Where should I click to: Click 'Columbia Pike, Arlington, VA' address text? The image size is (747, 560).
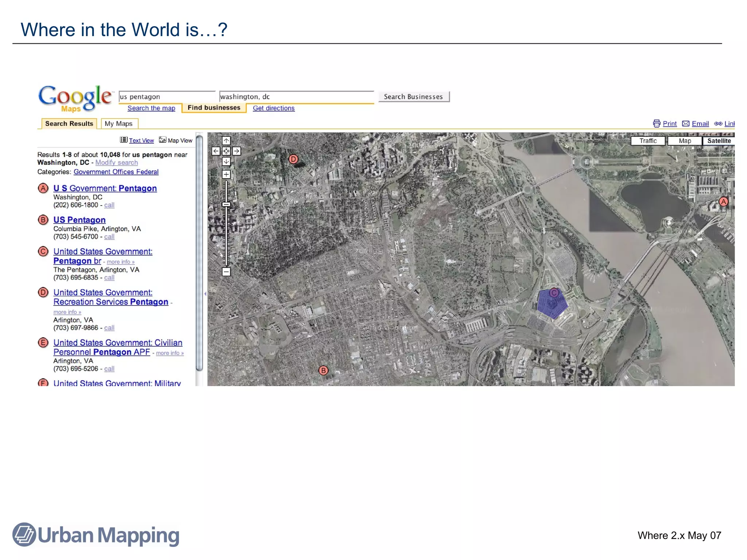(x=97, y=229)
